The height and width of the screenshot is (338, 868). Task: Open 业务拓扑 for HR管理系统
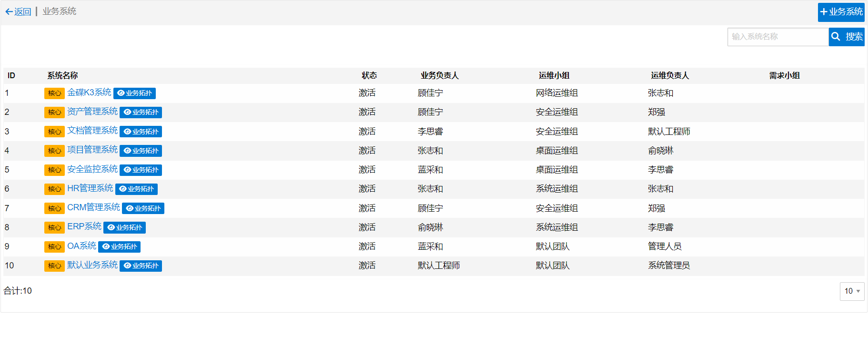point(136,189)
